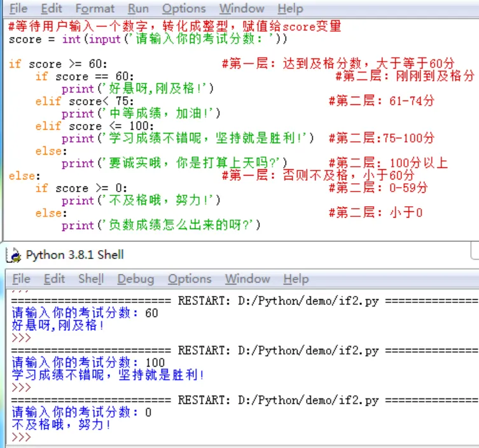Open the editor window's File menu
The image size is (479, 448).
(18, 8)
